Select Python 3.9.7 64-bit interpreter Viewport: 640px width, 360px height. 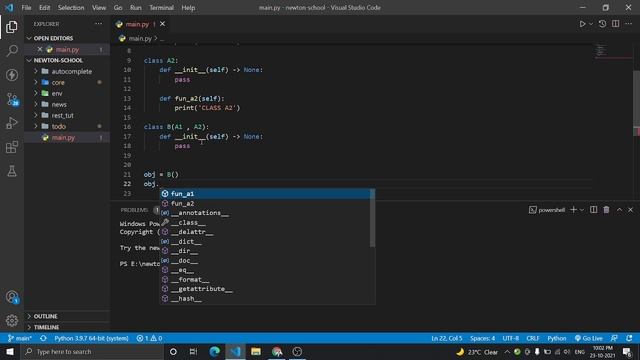(x=91, y=338)
